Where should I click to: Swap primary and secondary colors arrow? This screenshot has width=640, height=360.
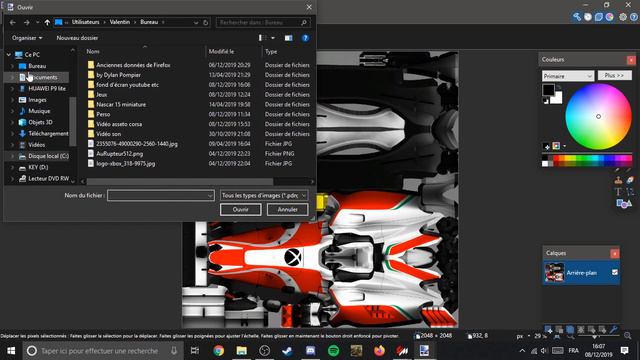pyautogui.click(x=559, y=87)
